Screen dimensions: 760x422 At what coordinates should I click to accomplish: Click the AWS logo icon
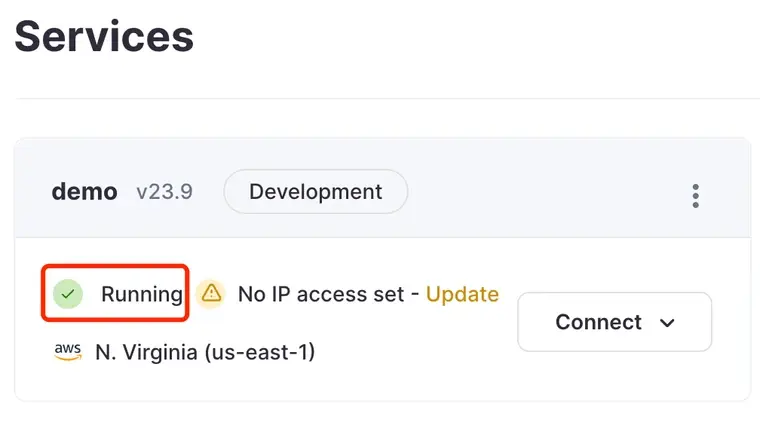(x=68, y=351)
